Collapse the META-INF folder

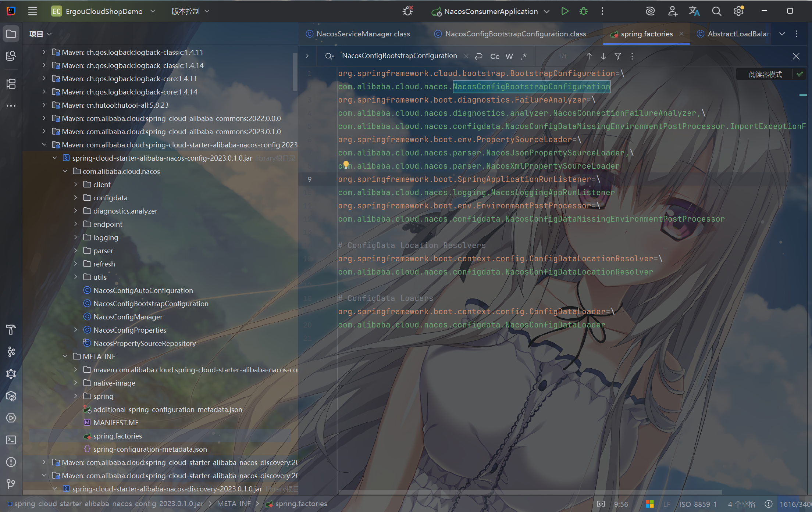tap(65, 356)
